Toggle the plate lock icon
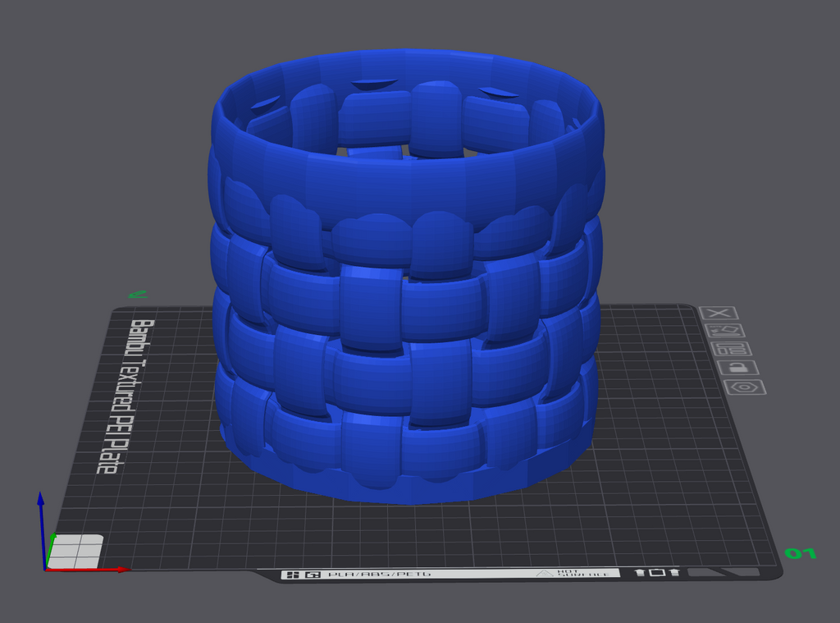Screen dimensions: 840x623 (738, 368)
